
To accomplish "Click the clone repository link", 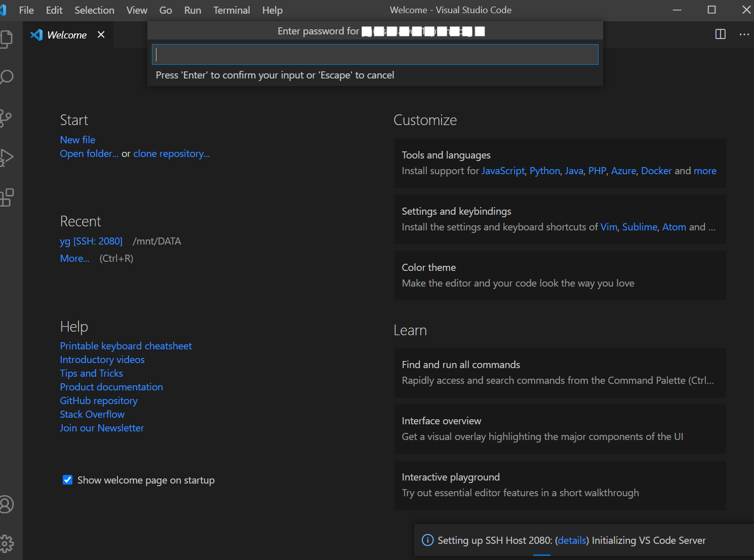I will [172, 153].
